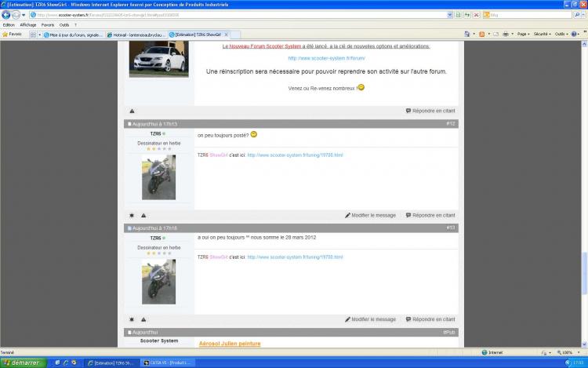Image resolution: width=588 pixels, height=368 pixels.
Task: Click the warning triangle under post #13
Action: 143,319
